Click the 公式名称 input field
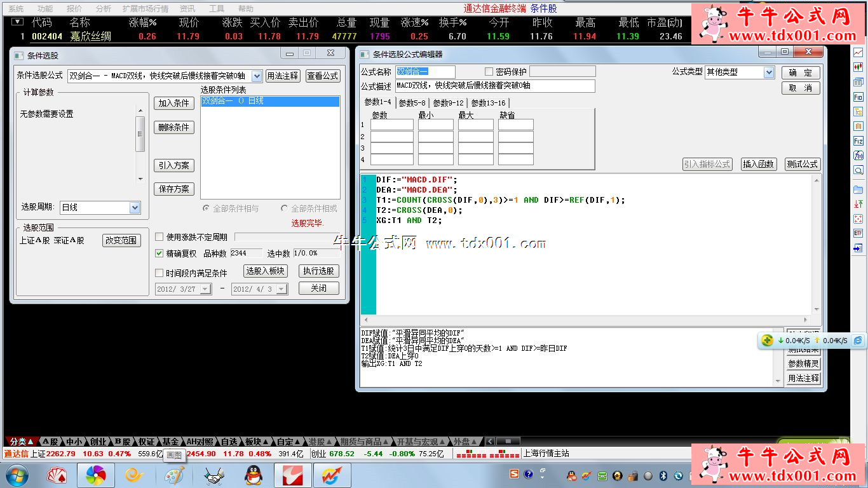Viewport: 868px width, 488px height. point(426,72)
